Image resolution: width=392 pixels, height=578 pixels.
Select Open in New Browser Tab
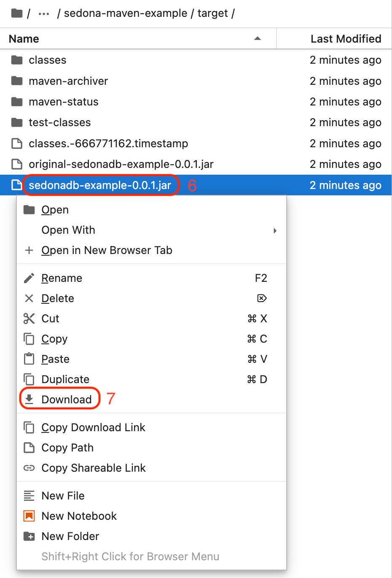107,250
